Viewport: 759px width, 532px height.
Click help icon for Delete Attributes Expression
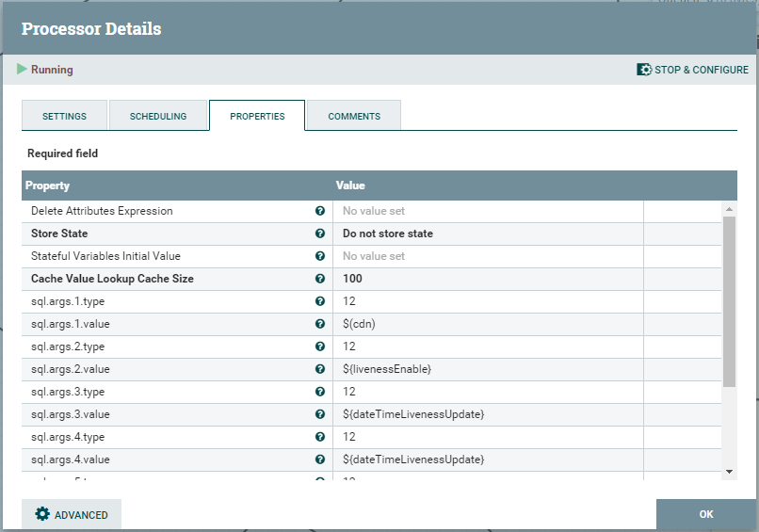click(x=320, y=211)
